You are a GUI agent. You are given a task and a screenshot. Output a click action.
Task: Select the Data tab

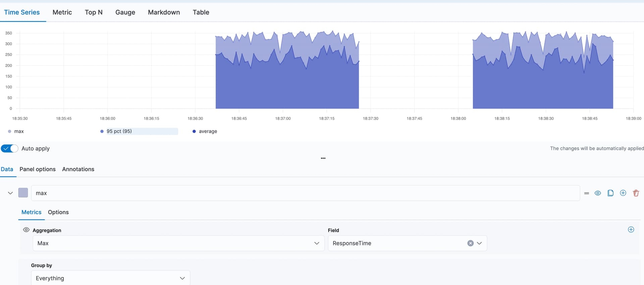pos(7,169)
